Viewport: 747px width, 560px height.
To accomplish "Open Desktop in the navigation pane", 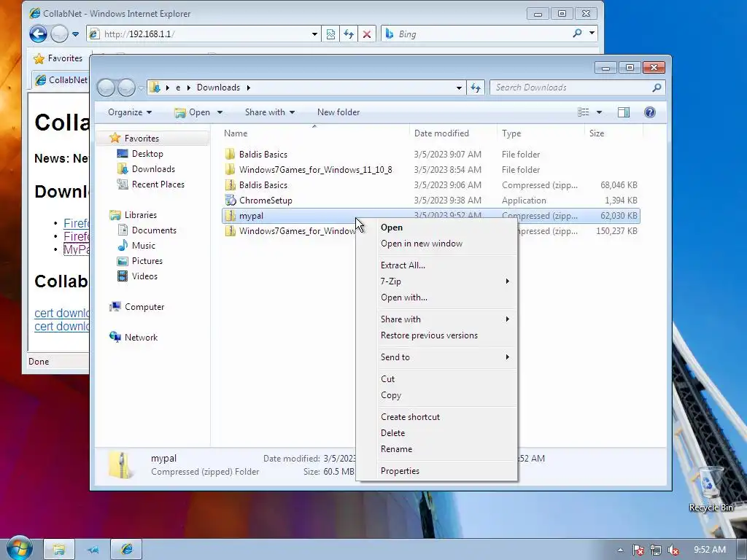I will (x=147, y=154).
